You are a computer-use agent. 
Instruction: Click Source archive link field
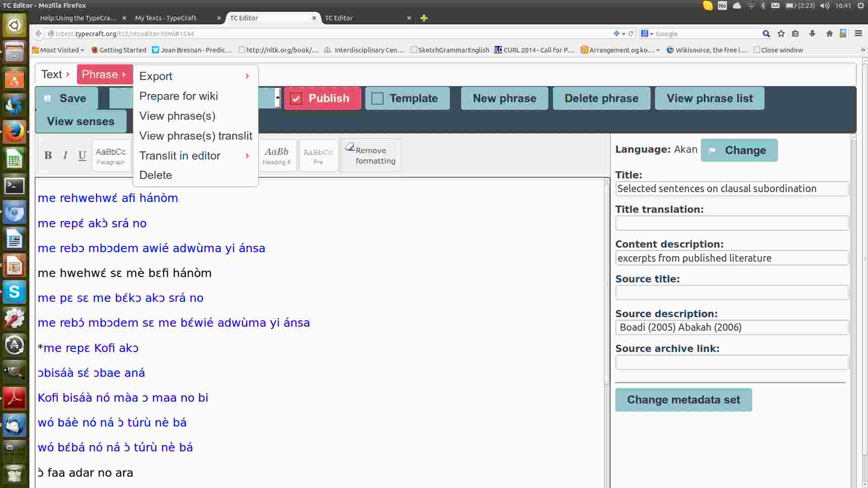[x=732, y=362]
